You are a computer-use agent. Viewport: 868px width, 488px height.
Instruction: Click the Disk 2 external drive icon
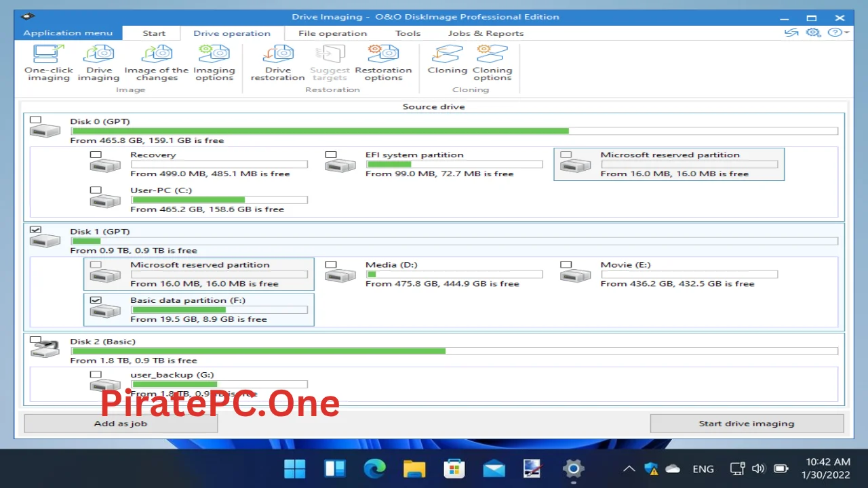point(45,350)
